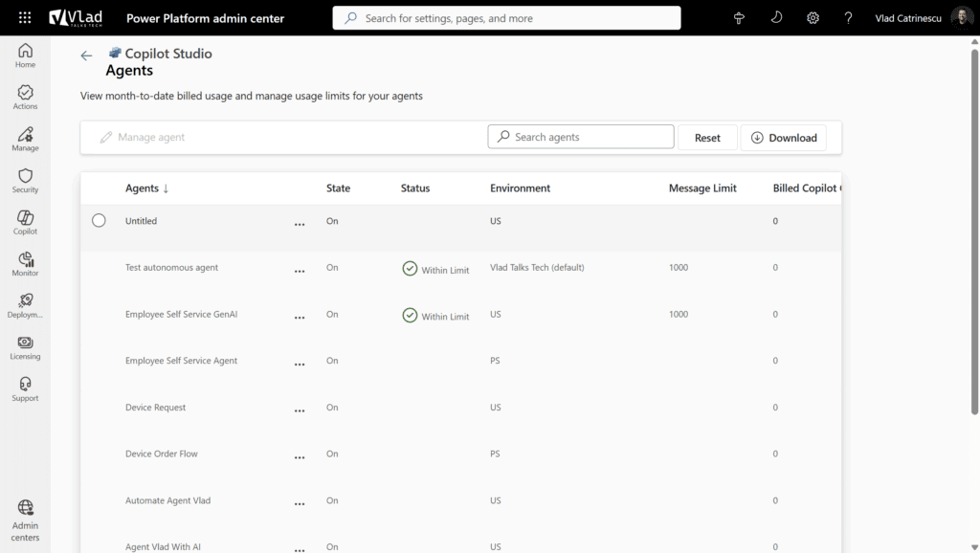
Task: Open the Copilot section in sidebar
Action: pos(25,222)
